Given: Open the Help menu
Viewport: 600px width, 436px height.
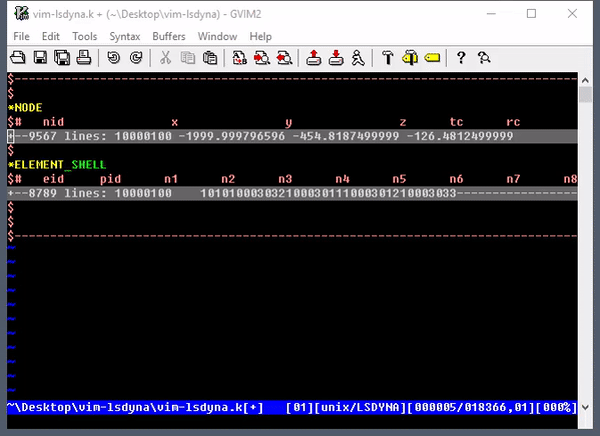Looking at the screenshot, I should coord(261,36).
